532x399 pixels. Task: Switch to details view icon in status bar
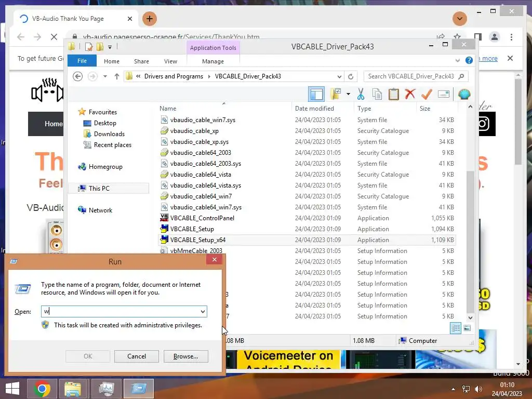click(x=455, y=328)
